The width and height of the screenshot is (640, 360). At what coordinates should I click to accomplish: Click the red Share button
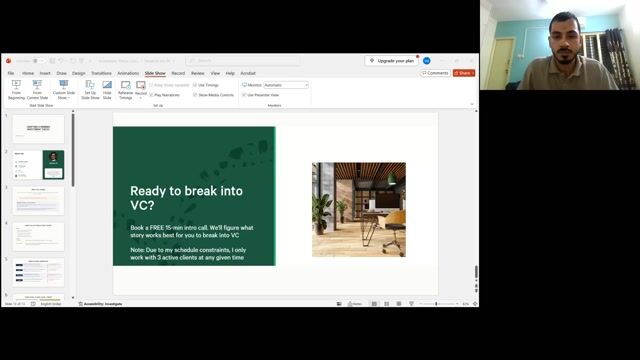pyautogui.click(x=464, y=73)
